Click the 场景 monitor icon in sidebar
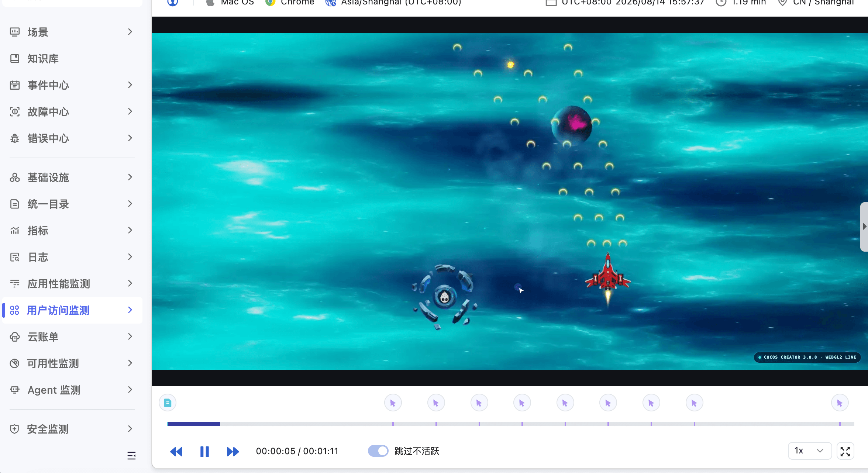868x473 pixels. coord(15,32)
